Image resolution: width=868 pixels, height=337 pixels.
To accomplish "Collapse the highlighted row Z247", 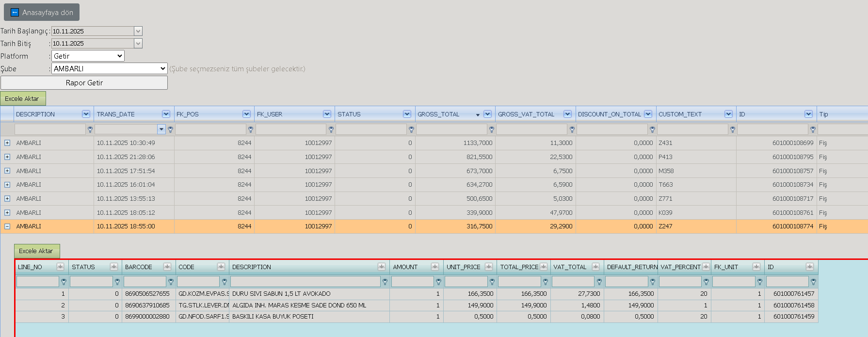I will (x=7, y=226).
